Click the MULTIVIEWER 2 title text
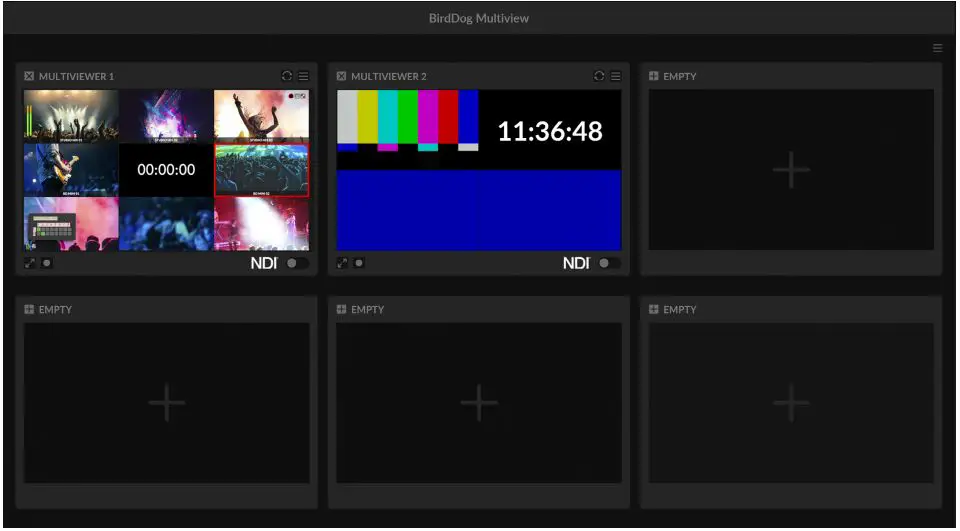The image size is (960, 531). (x=389, y=77)
